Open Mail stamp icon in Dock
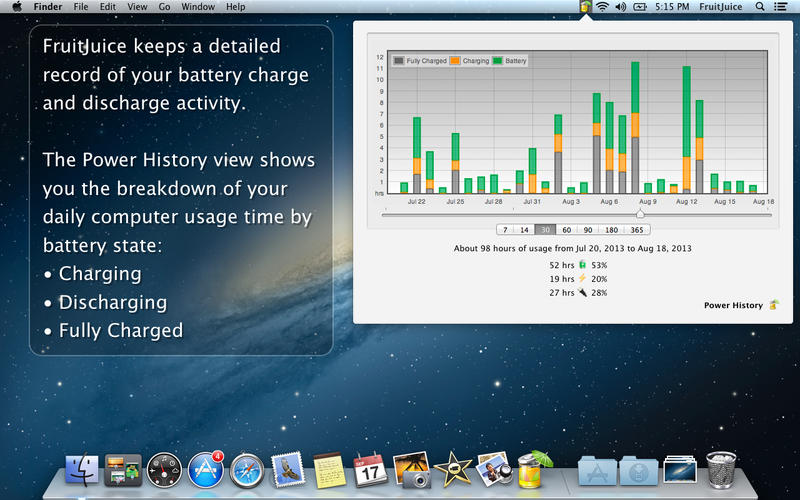This screenshot has width=800, height=500. click(288, 469)
